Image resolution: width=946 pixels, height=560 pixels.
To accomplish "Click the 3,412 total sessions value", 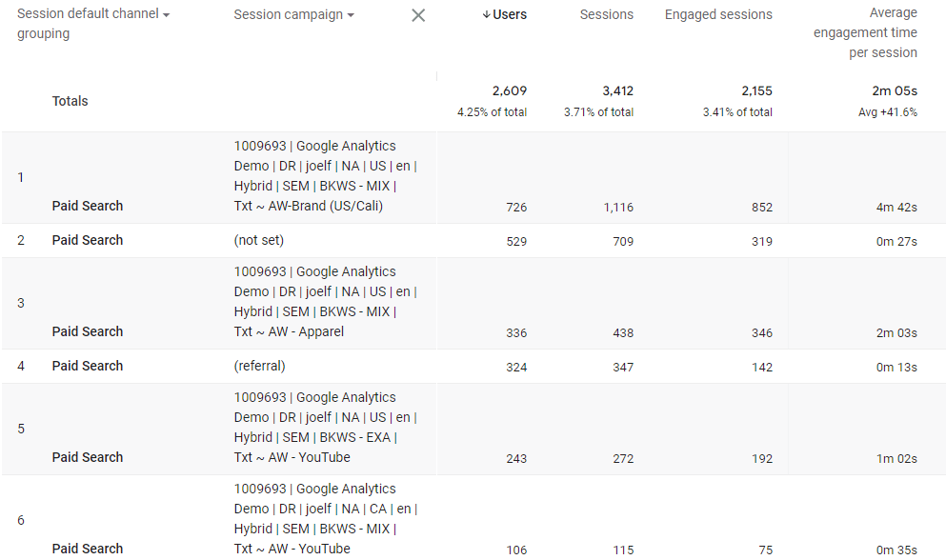I will coord(617,91).
